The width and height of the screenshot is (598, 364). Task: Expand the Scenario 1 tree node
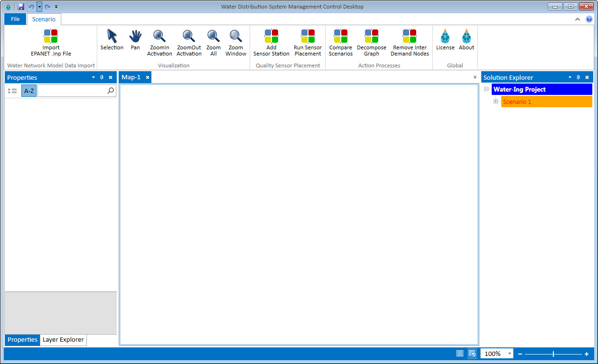coord(495,102)
